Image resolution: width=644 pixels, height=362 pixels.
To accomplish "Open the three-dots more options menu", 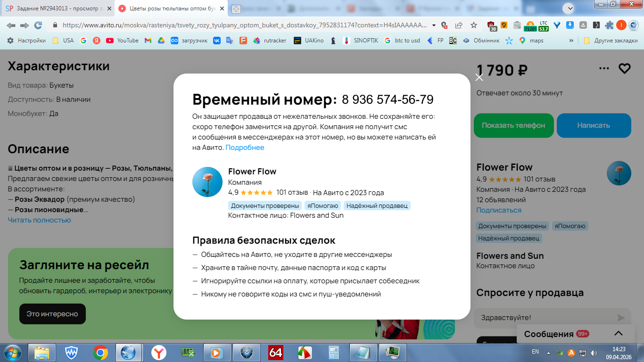I will (604, 69).
